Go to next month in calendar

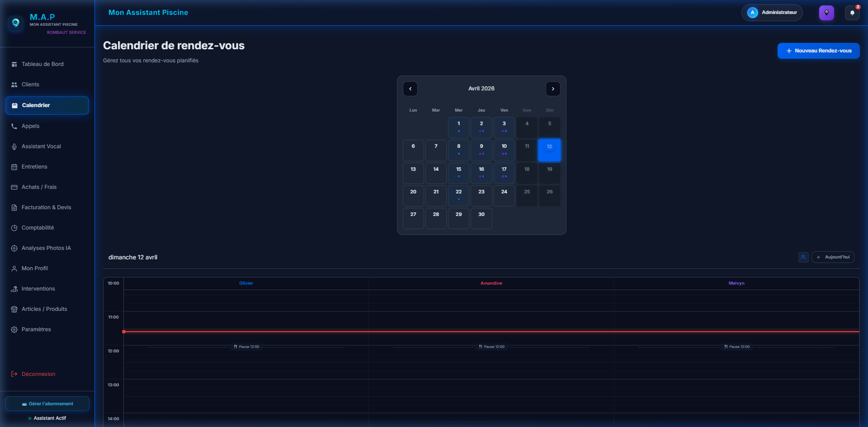point(553,89)
